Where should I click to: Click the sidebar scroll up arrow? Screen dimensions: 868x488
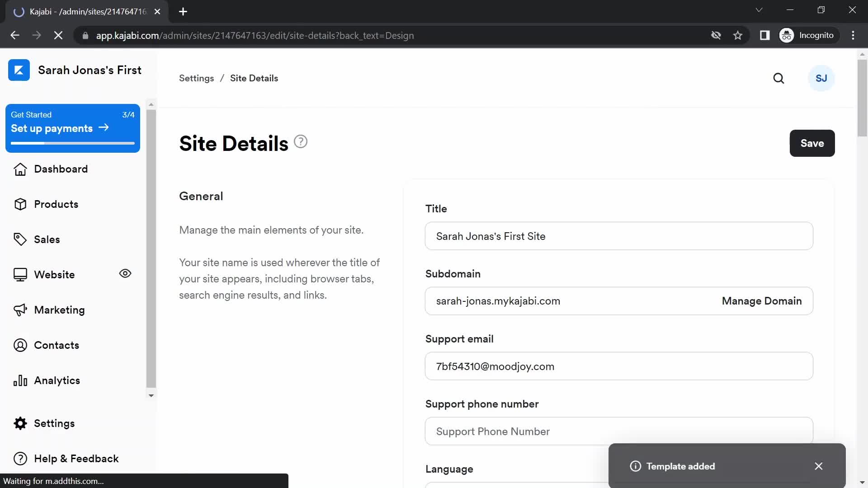151,104
